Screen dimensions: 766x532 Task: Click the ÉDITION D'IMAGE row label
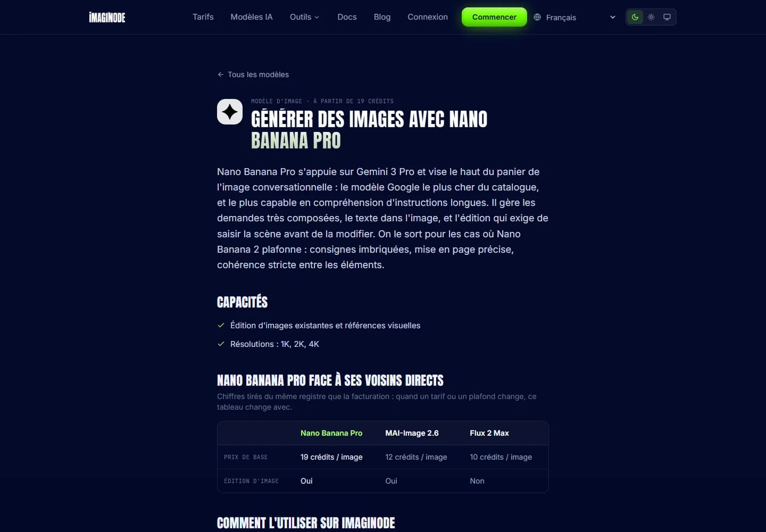(x=251, y=481)
